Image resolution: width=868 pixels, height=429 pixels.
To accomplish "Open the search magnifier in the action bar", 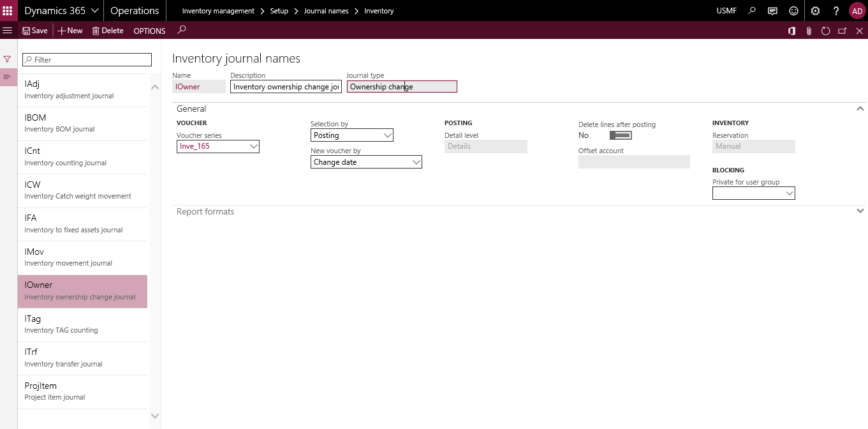I will coord(181,30).
